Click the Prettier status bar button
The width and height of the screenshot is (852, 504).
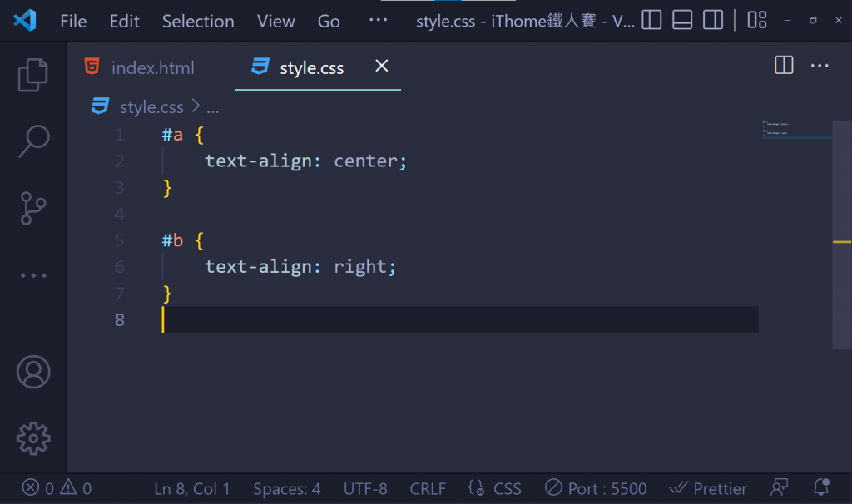708,488
